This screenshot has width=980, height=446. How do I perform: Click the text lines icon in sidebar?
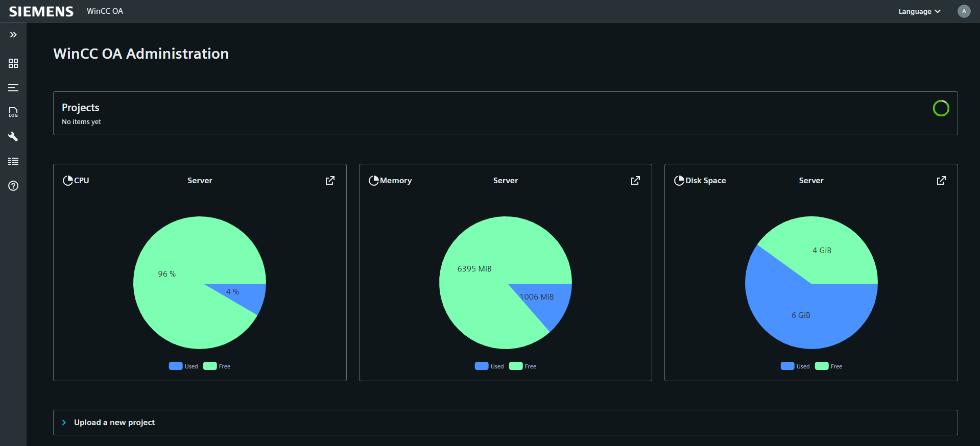click(x=13, y=88)
